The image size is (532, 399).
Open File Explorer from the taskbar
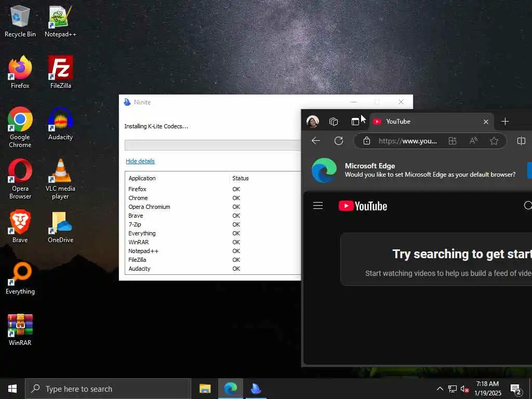point(205,389)
